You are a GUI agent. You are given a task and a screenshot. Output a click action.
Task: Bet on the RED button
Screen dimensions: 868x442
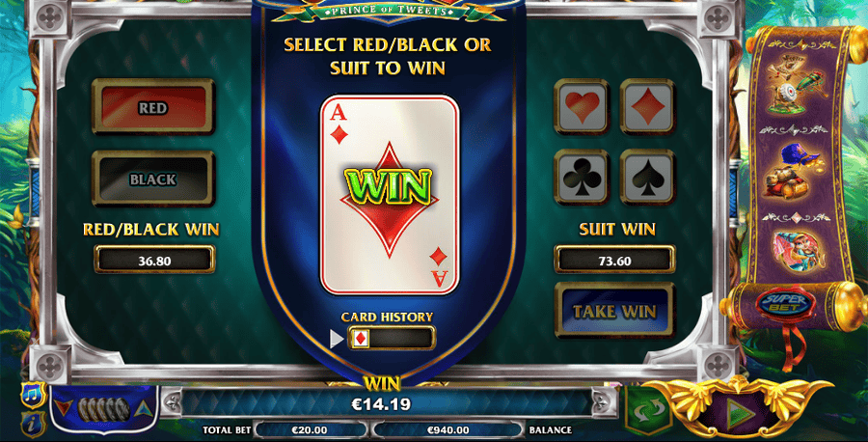(152, 107)
